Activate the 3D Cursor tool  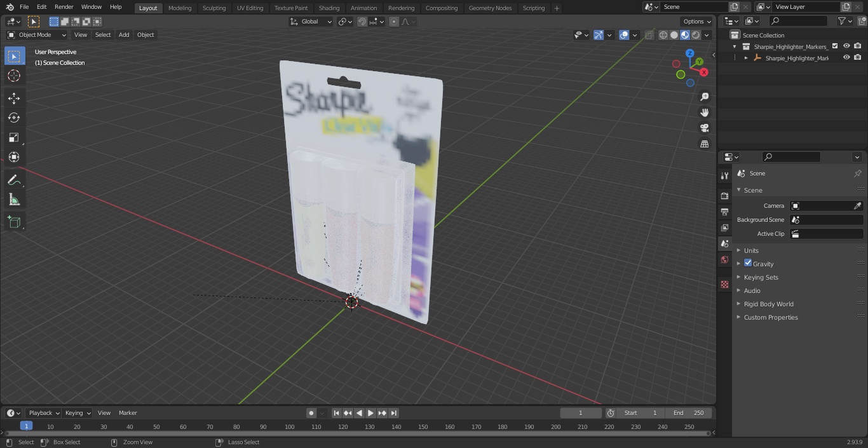coord(14,76)
